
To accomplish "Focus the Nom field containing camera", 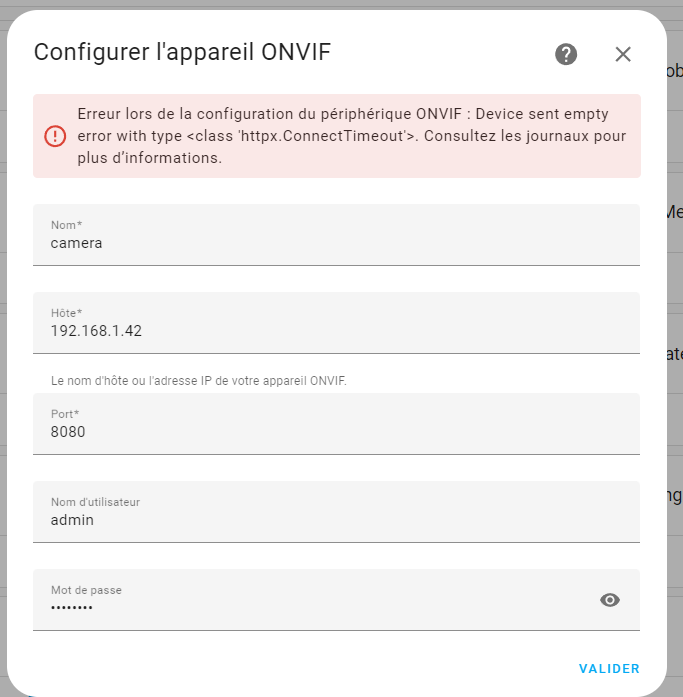I will (336, 235).
